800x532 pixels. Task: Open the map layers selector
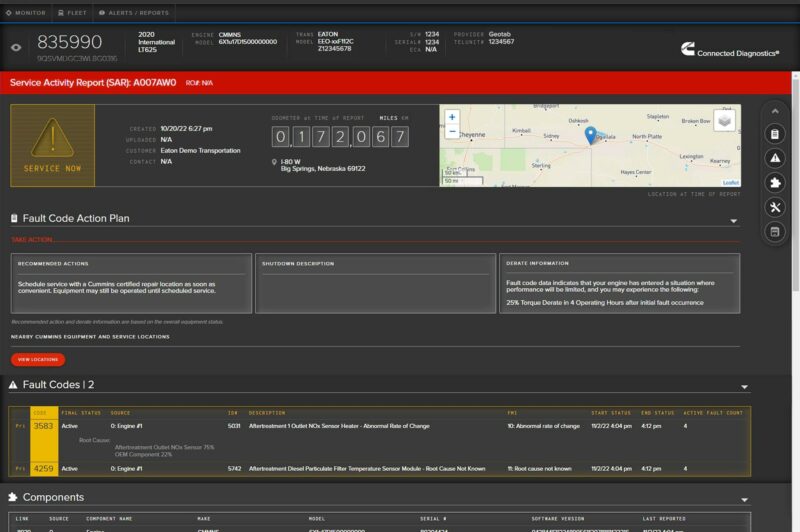click(724, 121)
